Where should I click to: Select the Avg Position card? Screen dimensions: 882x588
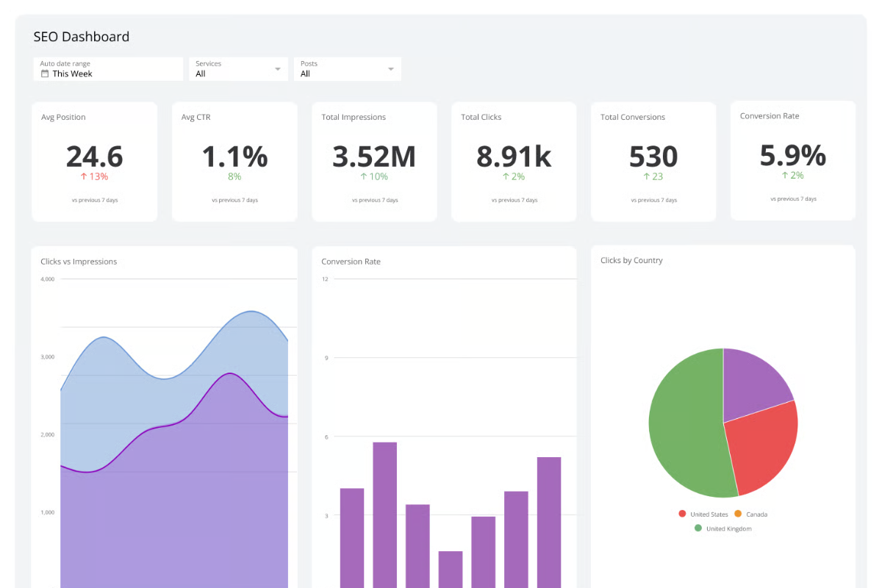[x=94, y=161]
